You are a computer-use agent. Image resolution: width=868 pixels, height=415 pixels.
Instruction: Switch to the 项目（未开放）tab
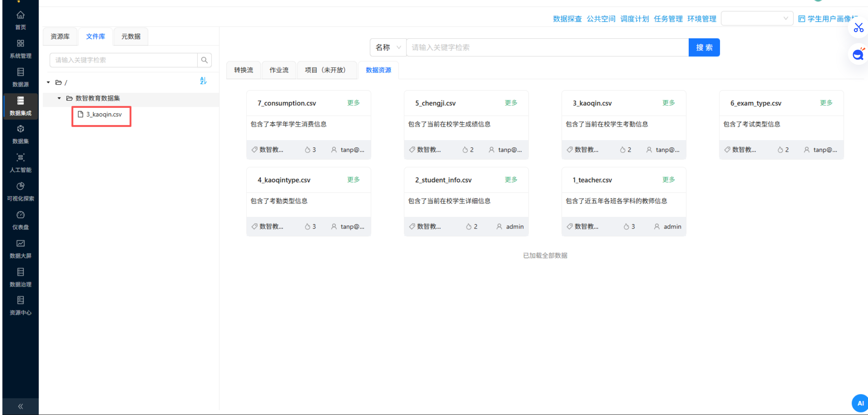pos(327,70)
